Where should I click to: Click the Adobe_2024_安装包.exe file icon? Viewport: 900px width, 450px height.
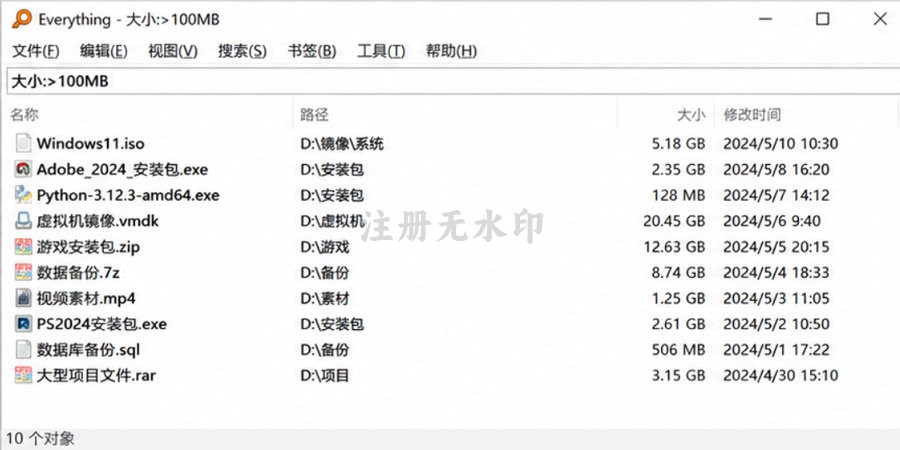(23, 169)
